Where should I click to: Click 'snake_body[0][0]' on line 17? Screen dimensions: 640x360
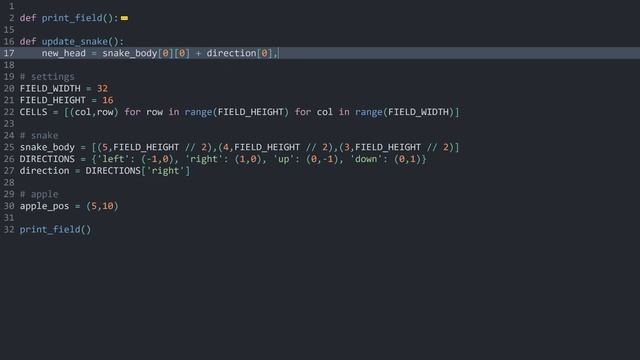click(146, 53)
